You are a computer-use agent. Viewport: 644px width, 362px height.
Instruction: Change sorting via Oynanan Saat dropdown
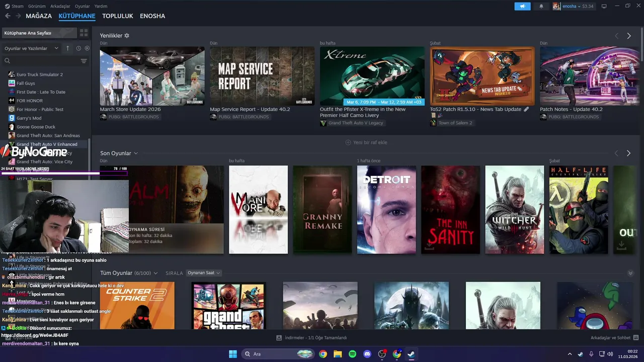[204, 273]
